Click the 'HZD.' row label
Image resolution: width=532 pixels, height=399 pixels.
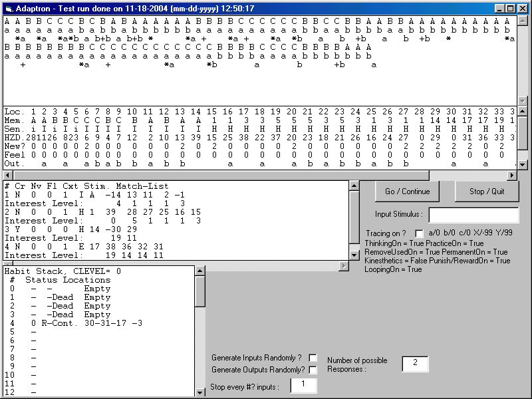[14, 138]
